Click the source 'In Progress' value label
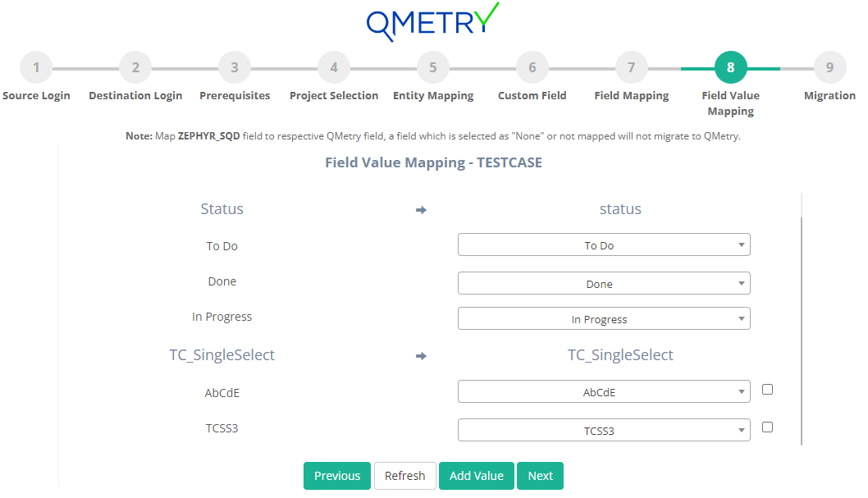 222,317
